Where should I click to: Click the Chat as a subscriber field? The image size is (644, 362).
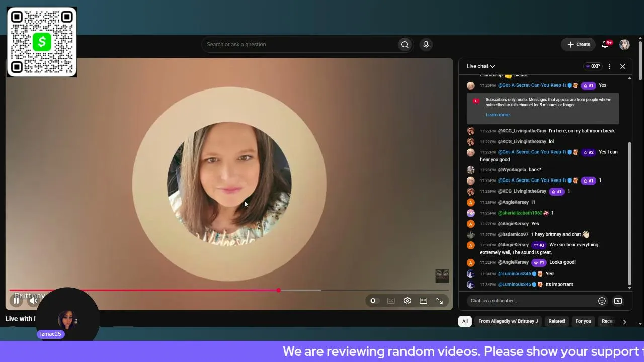point(532,301)
